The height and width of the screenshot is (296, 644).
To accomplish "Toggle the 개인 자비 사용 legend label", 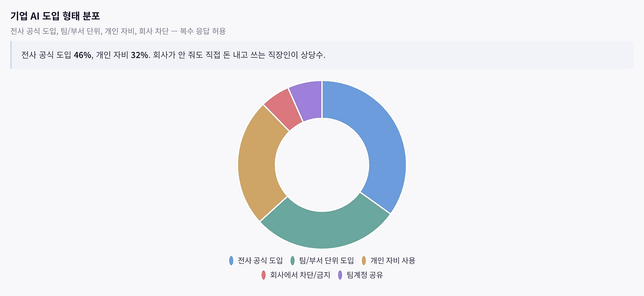I will pyautogui.click(x=392, y=260).
